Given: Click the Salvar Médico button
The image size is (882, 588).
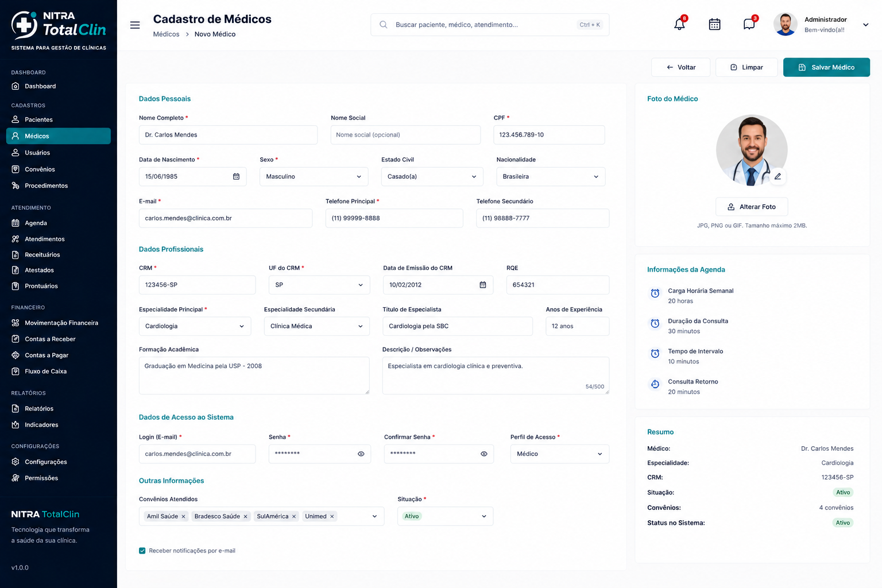Looking at the screenshot, I should pyautogui.click(x=826, y=67).
